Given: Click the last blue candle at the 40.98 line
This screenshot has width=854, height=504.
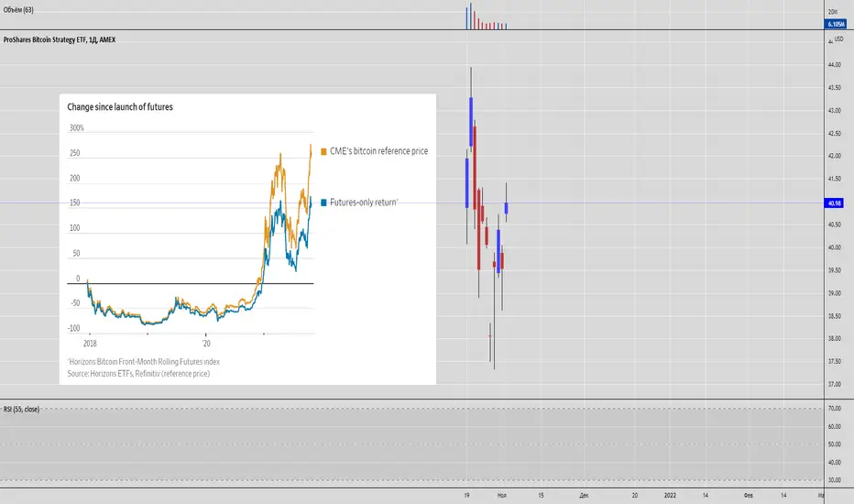Looking at the screenshot, I should 506,208.
